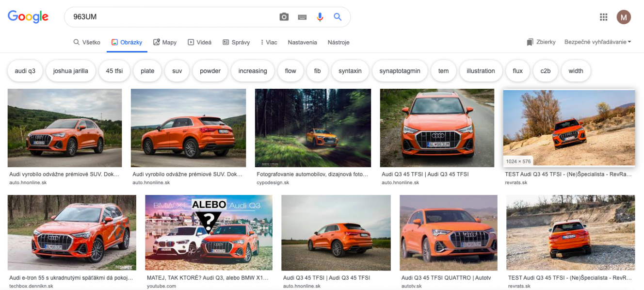Open Nástroje filters
Viewport: 644px width, 290px height.
click(338, 42)
